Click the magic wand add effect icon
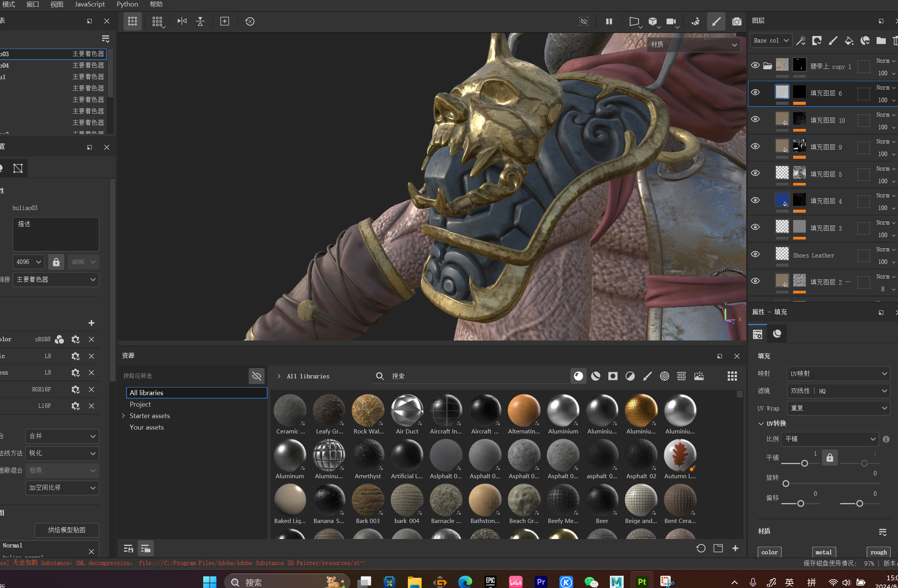898x588 pixels. pyautogui.click(x=800, y=41)
